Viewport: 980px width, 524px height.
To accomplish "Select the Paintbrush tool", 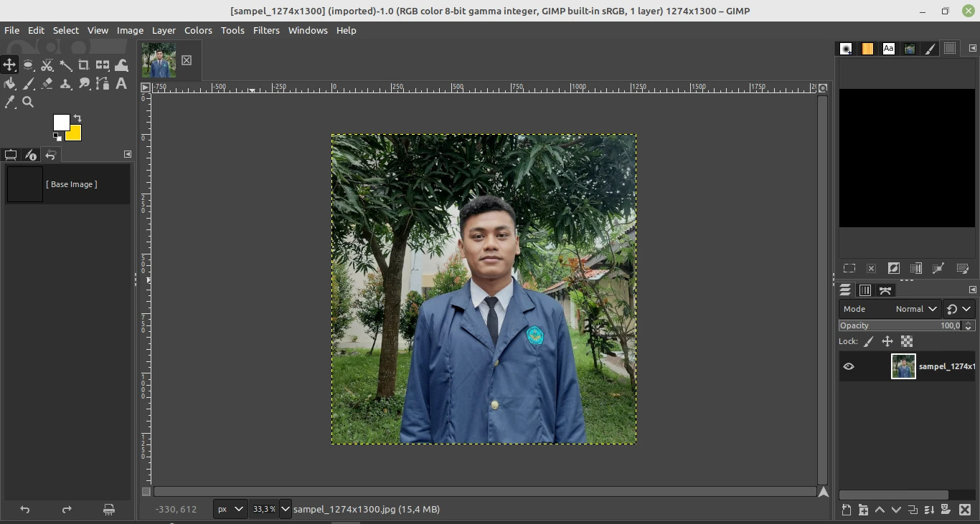I will click(28, 84).
